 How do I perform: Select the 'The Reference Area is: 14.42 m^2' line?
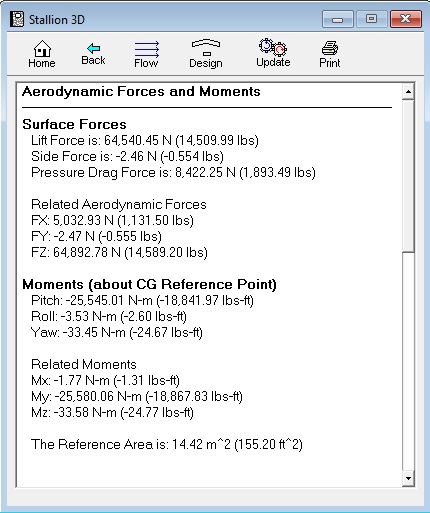click(x=167, y=444)
